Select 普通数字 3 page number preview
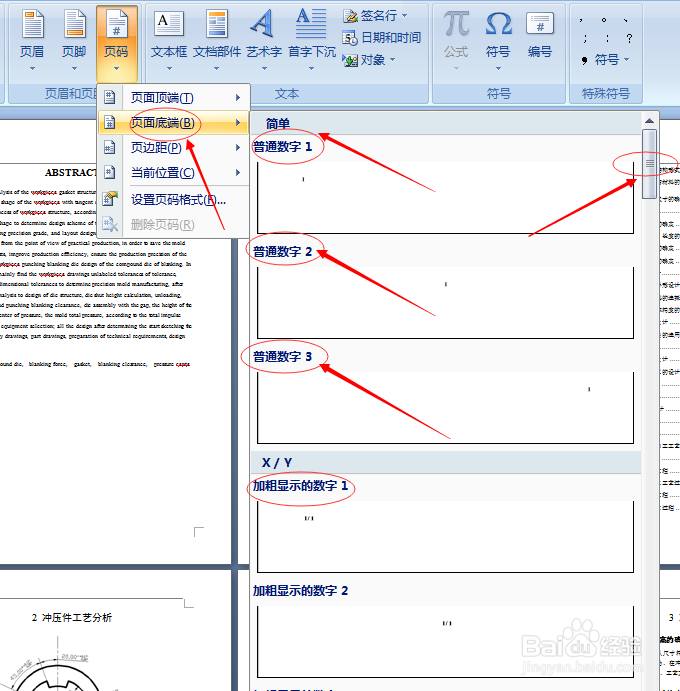Viewport: 680px width, 691px height. (x=446, y=408)
